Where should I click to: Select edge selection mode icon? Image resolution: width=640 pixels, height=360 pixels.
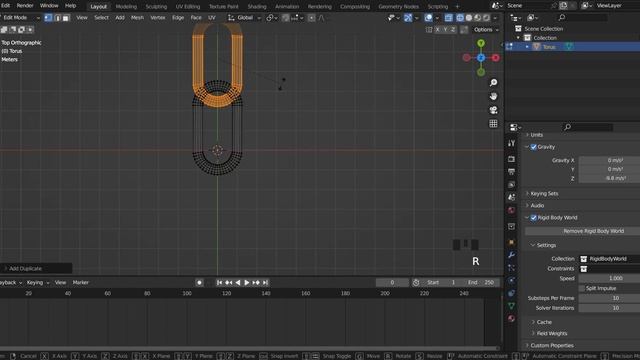(x=58, y=18)
